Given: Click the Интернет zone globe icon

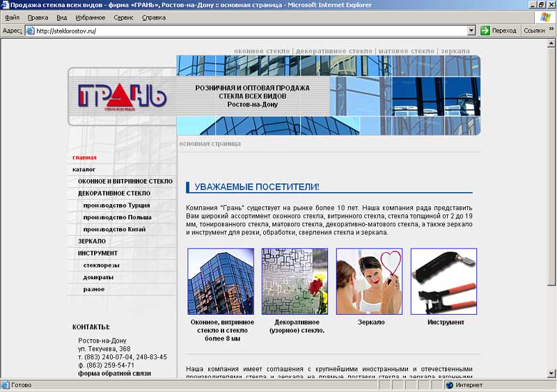Looking at the screenshot, I should (449, 385).
